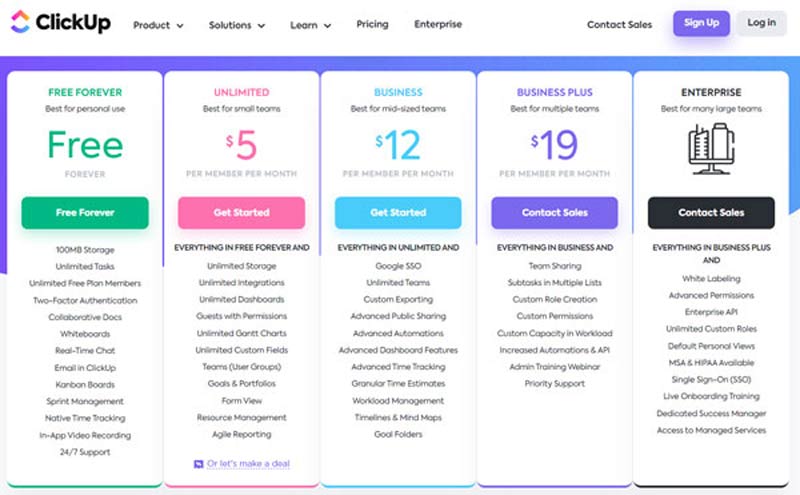This screenshot has height=495, width=800.
Task: Select the green Free Forever button
Action: pos(85,213)
